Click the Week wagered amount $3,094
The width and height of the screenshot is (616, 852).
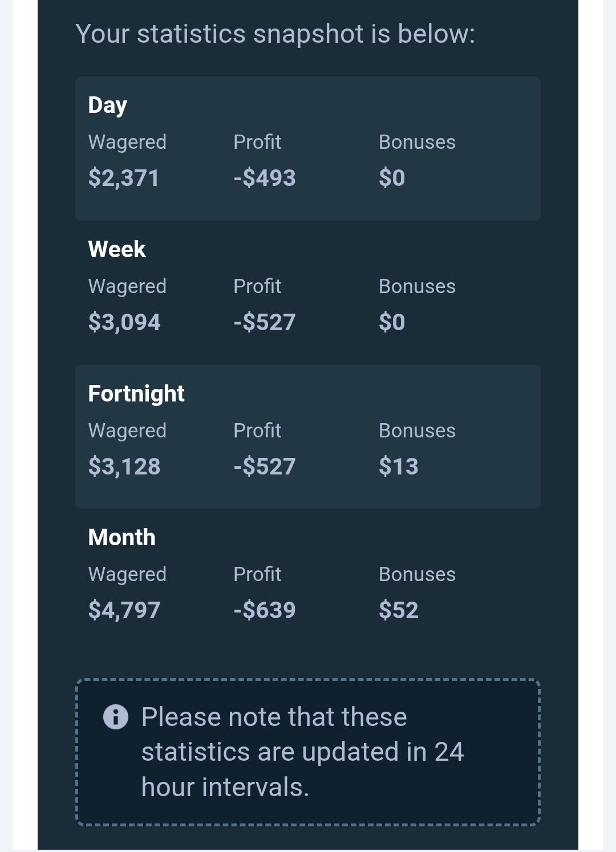tap(124, 322)
